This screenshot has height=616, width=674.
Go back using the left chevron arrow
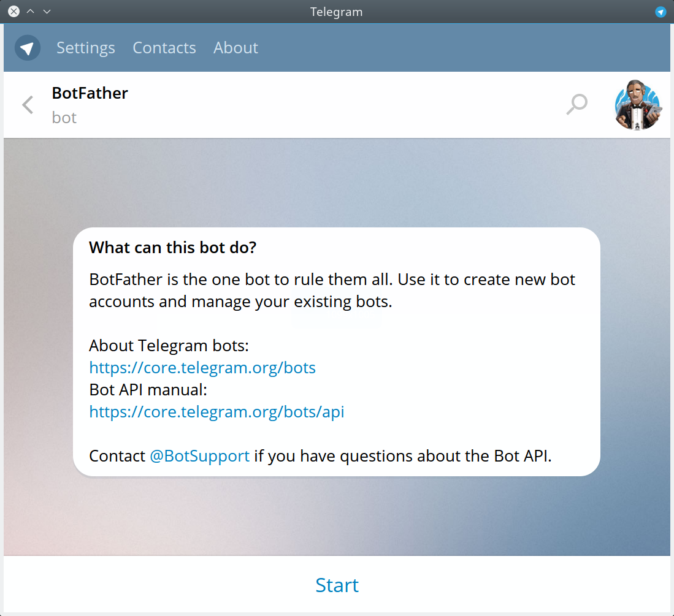(x=28, y=105)
